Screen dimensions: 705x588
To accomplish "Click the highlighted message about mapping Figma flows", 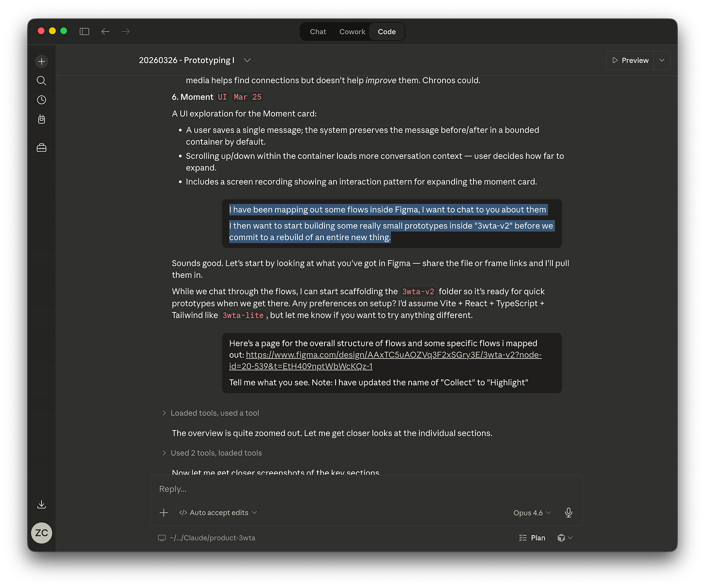I will 392,223.
